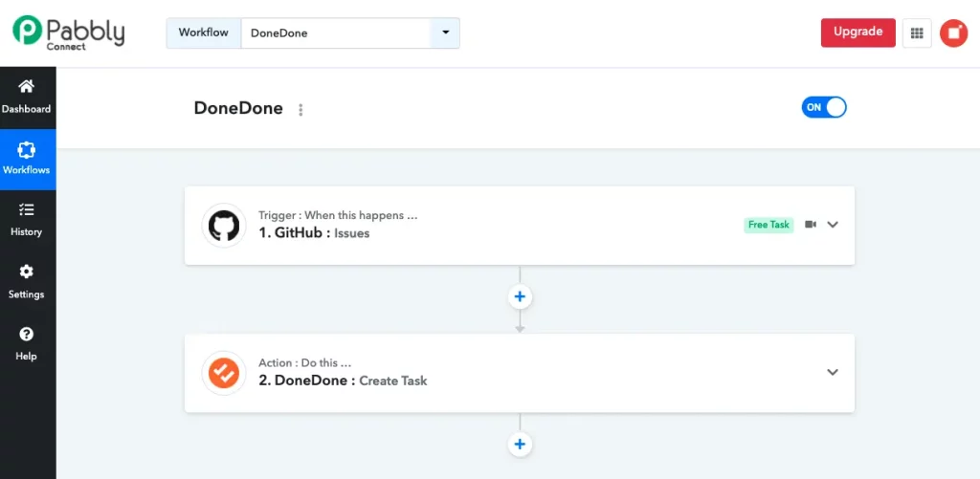Open the red user profile avatar
This screenshot has width=980, height=479.
click(x=954, y=33)
